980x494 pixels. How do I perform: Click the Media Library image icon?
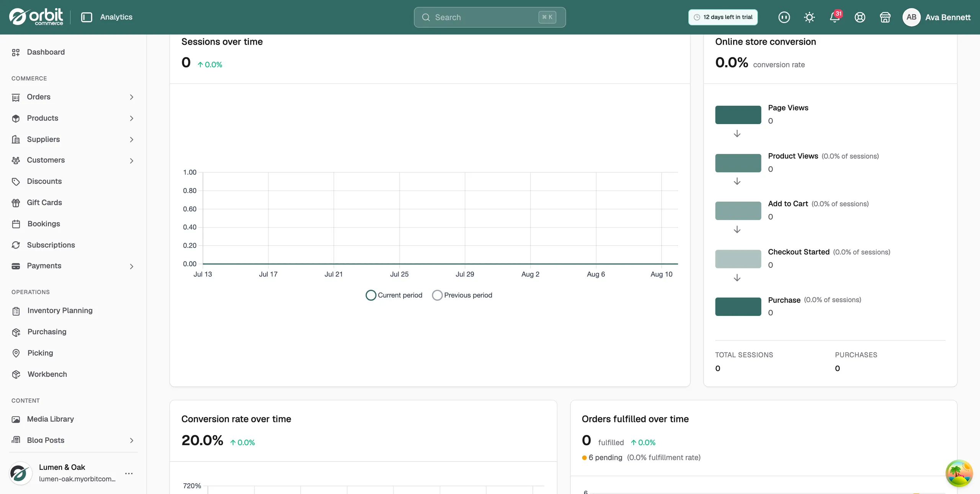tap(16, 419)
